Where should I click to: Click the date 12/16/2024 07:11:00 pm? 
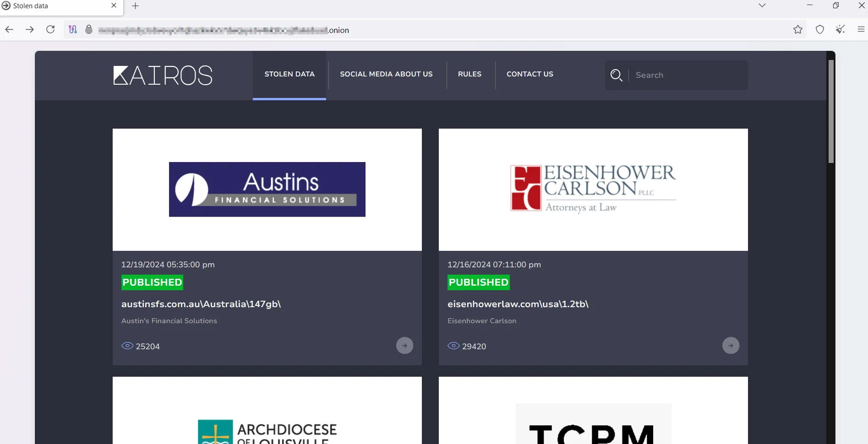[x=494, y=265]
